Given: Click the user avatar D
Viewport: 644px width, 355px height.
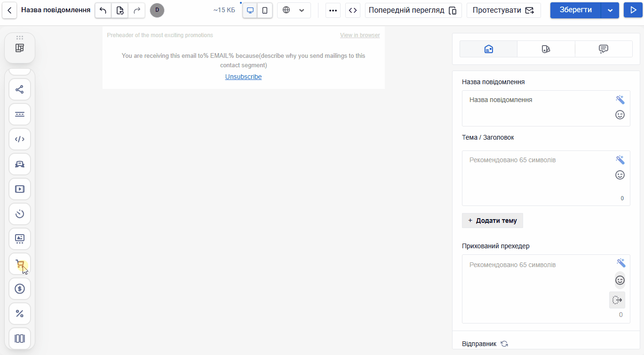Looking at the screenshot, I should pos(157,10).
